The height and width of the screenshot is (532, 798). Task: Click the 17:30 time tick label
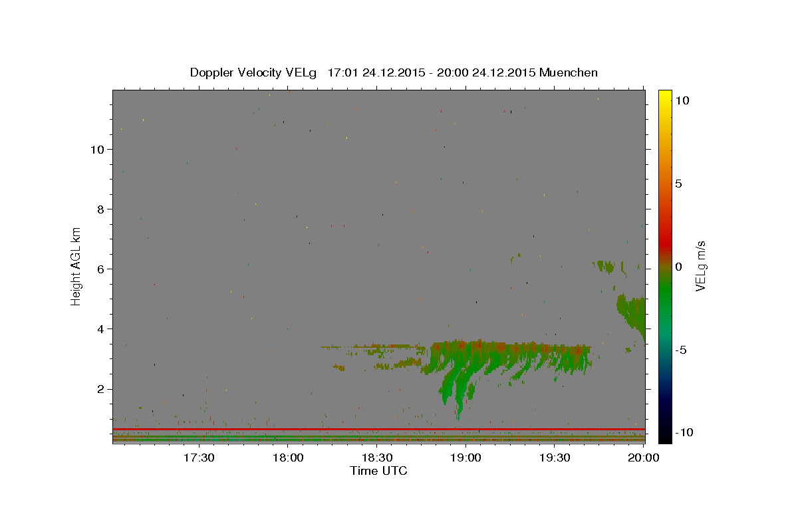[x=198, y=458]
